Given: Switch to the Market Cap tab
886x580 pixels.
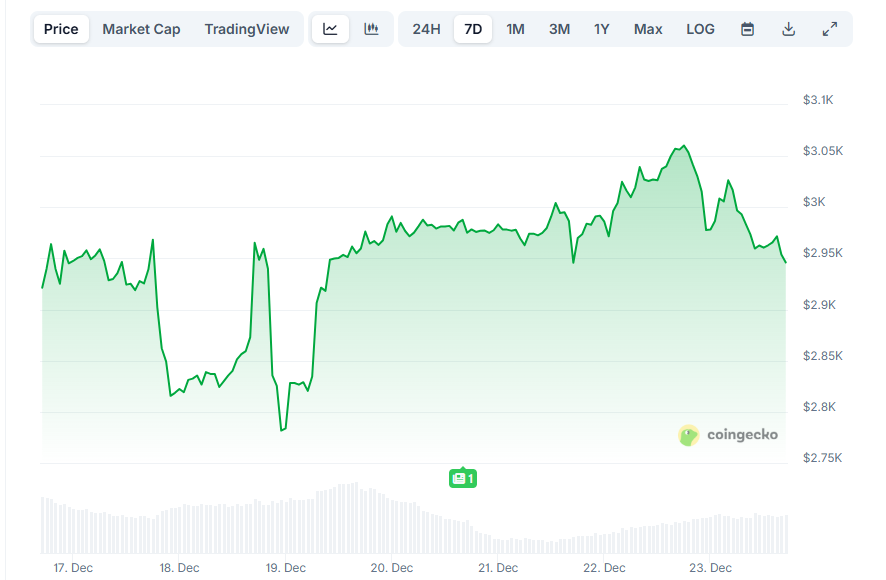Looking at the screenshot, I should click(141, 29).
